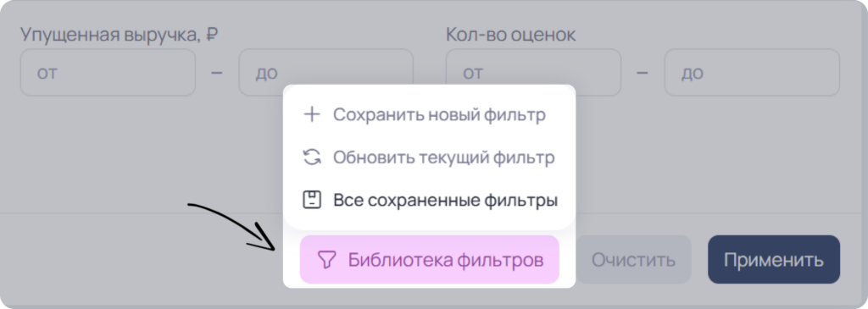Click the plus icon beside Сохранить новый фильтр
This screenshot has height=309, width=868.
click(312, 115)
